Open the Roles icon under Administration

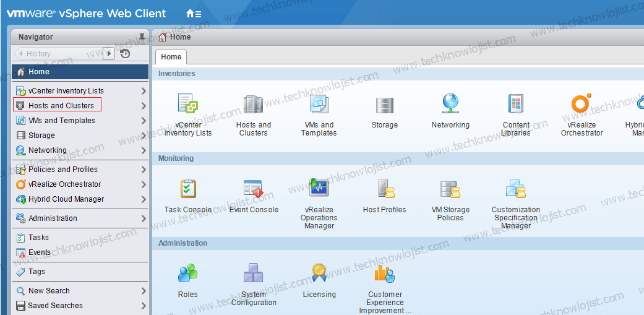tap(187, 273)
